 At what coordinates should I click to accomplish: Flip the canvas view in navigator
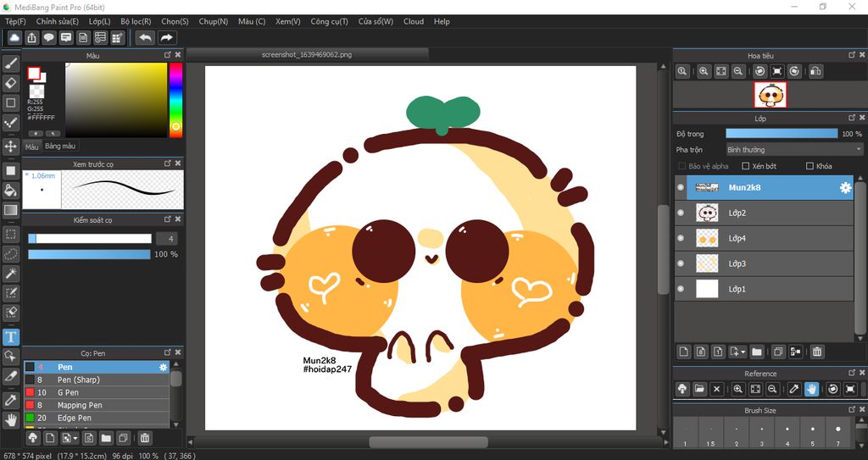[x=815, y=71]
